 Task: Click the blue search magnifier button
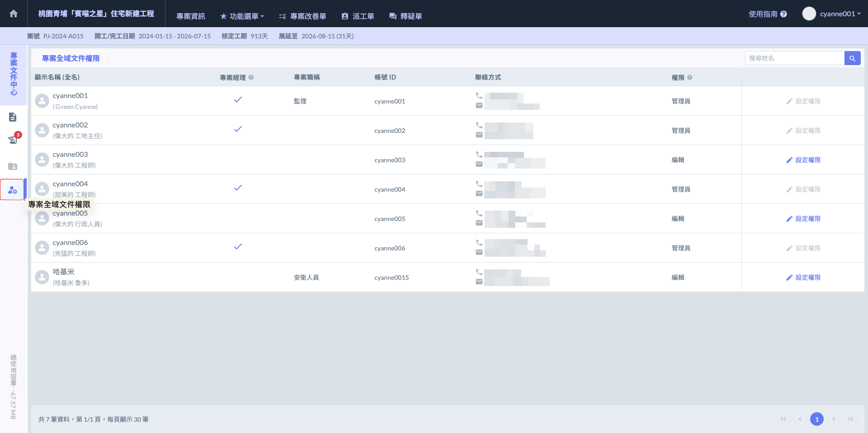pos(852,58)
